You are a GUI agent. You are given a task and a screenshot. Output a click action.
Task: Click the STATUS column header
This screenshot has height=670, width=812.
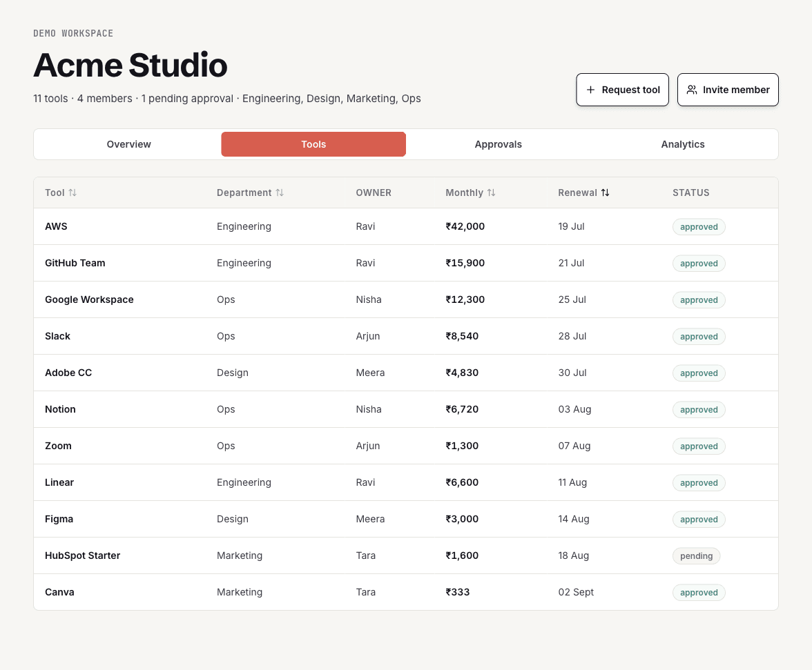[x=690, y=193]
